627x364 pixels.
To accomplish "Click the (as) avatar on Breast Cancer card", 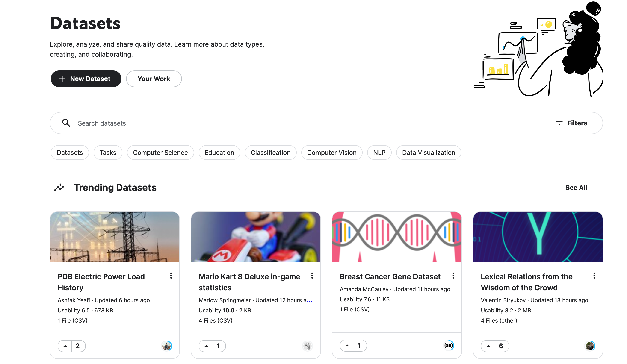I will [x=449, y=345].
